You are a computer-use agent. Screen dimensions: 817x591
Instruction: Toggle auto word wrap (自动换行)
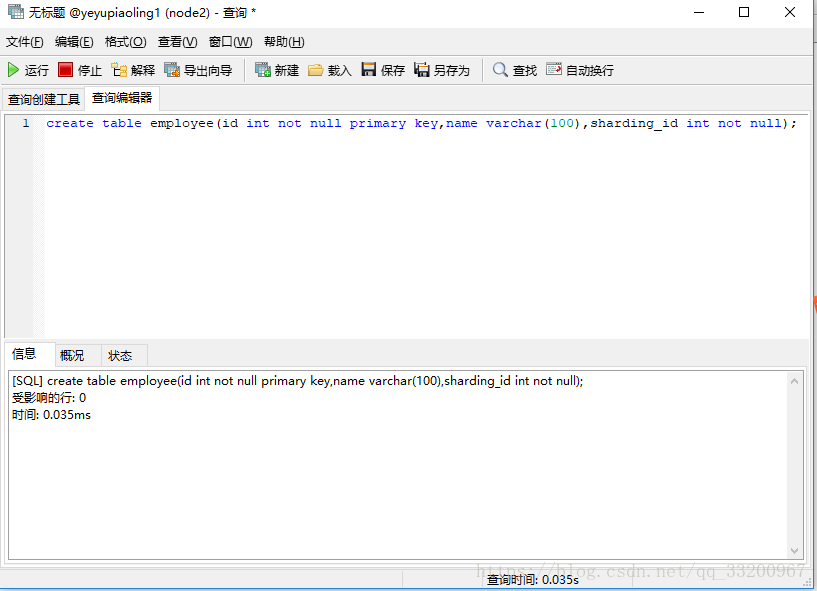coord(580,70)
